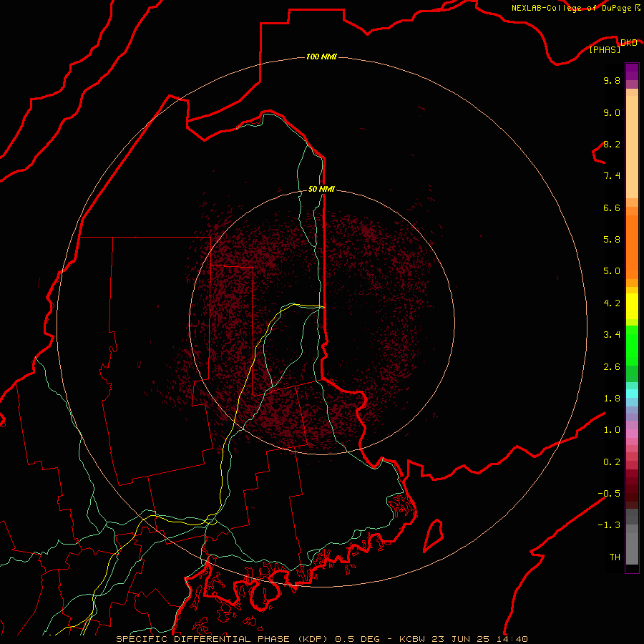
Task: Click the yellow segment of color bar
Action: 632,306
